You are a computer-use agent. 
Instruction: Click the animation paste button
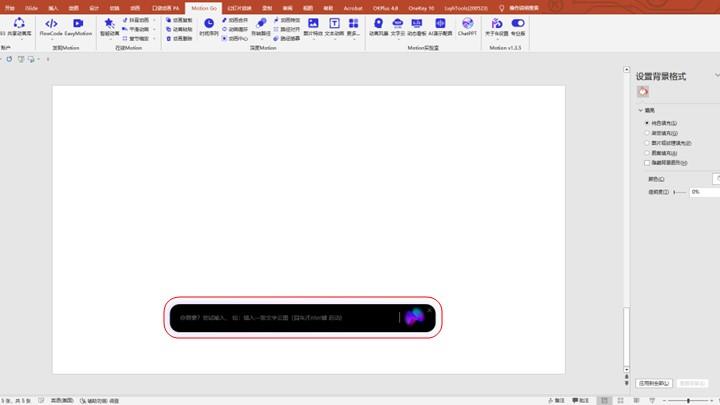179,29
